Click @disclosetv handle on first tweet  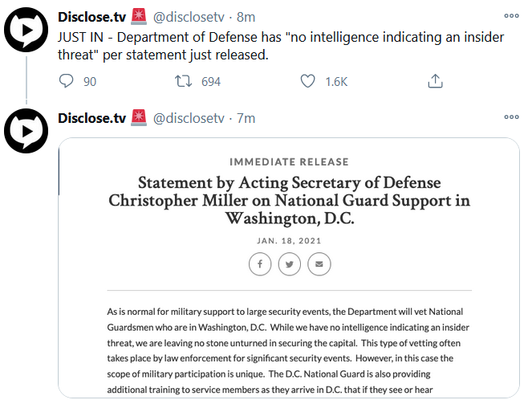coord(189,17)
